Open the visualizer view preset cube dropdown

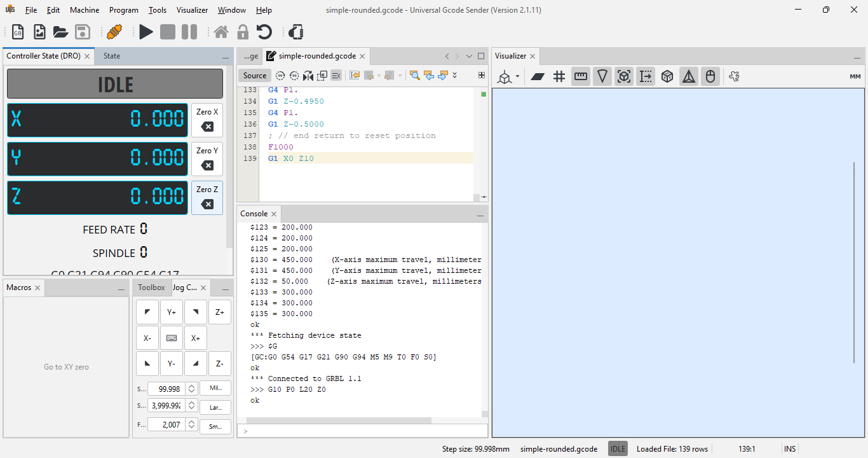click(508, 77)
